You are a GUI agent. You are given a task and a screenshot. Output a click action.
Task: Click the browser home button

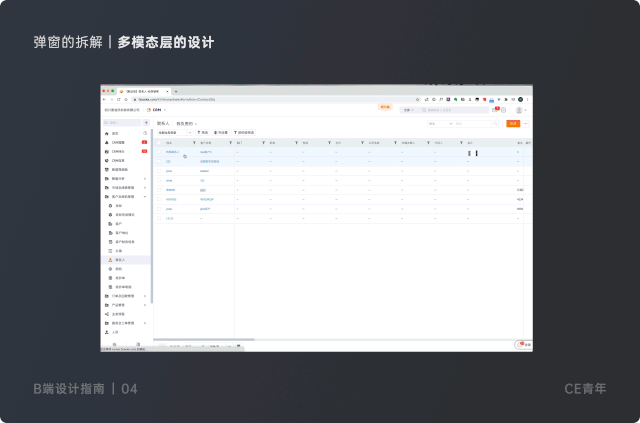tap(126, 99)
